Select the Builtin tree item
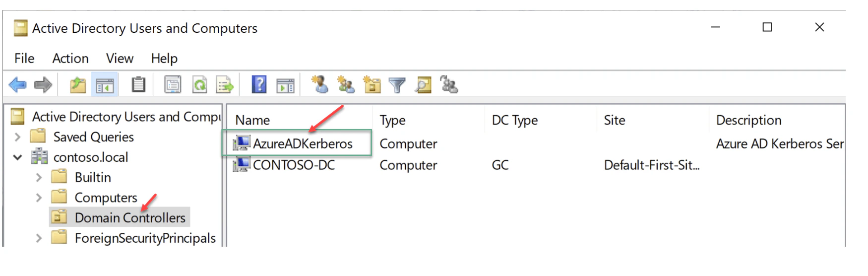The height and width of the screenshot is (276, 868). coord(93,177)
